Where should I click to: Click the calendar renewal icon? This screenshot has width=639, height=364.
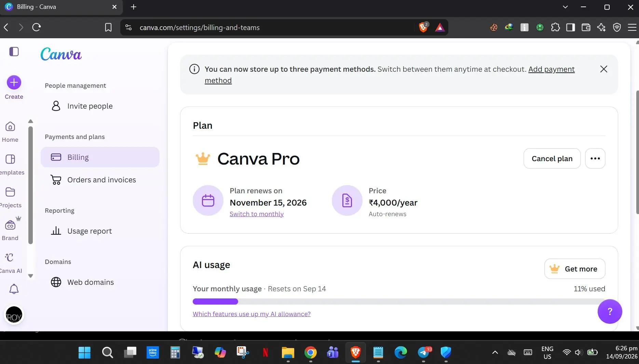[x=208, y=200]
